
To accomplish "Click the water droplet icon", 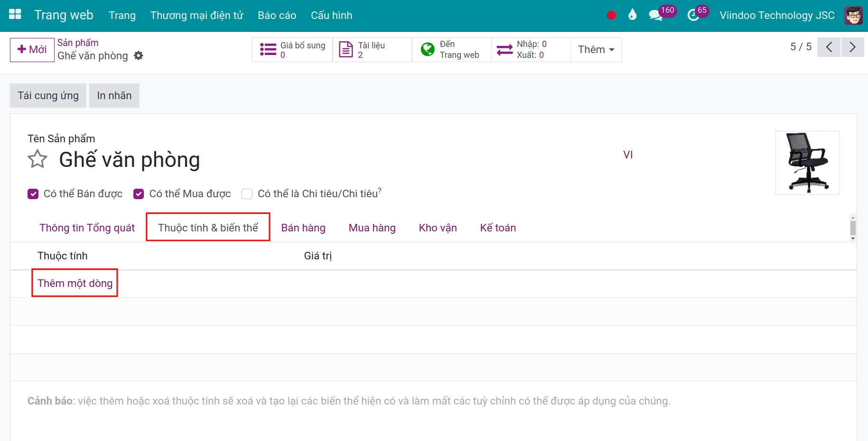I will click(632, 15).
